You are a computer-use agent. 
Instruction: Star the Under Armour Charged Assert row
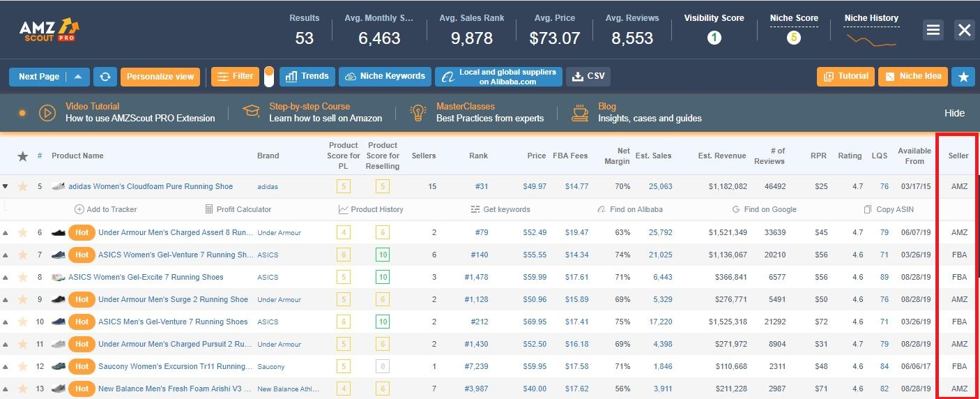point(22,232)
